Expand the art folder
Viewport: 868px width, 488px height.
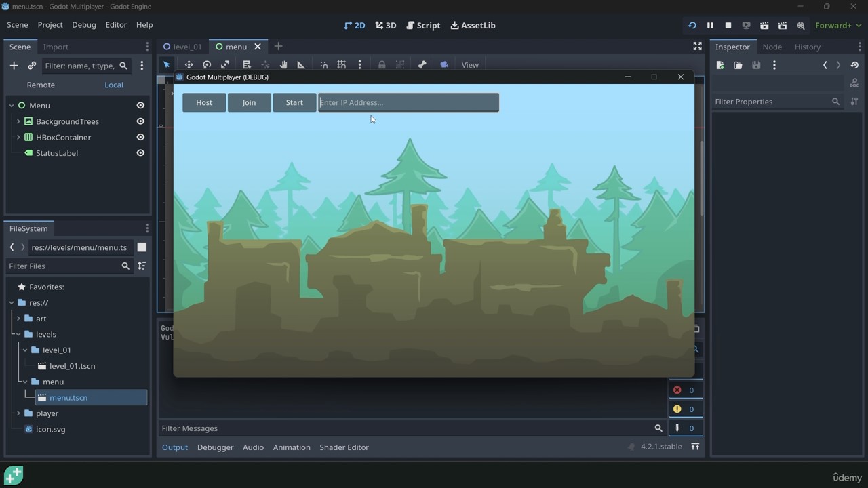(18, 319)
